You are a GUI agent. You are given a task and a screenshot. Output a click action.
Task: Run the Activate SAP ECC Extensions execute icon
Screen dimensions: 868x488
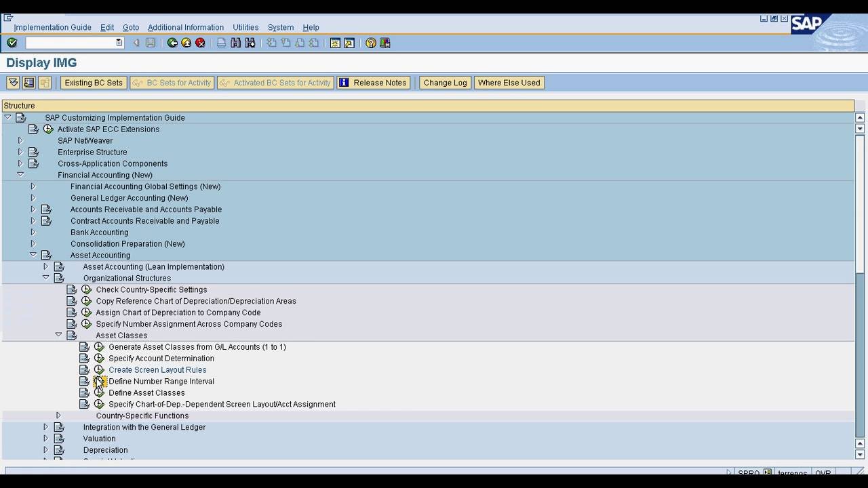point(48,129)
